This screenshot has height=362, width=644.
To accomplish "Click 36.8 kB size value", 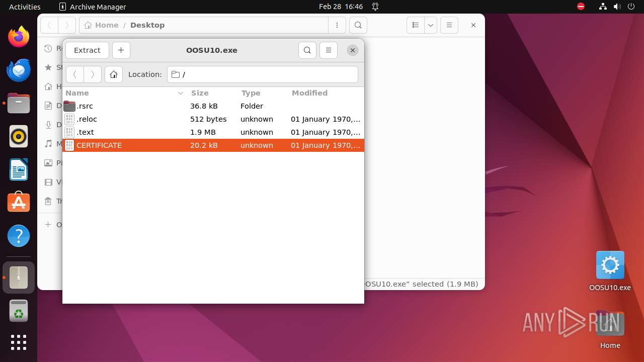I will click(204, 106).
